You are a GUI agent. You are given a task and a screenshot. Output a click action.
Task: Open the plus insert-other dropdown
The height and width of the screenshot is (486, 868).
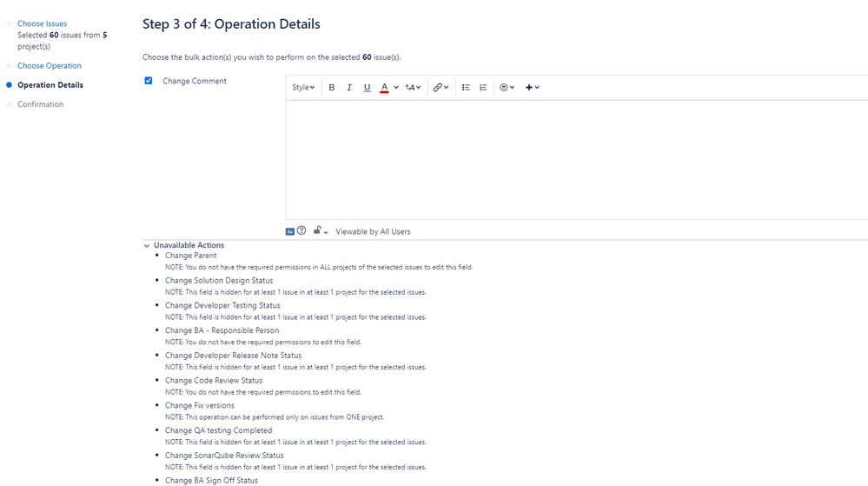[x=532, y=88]
